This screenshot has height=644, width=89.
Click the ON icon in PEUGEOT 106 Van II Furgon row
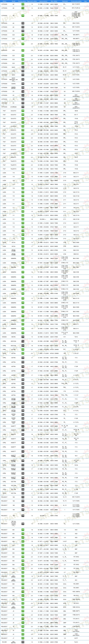point(23,524)
